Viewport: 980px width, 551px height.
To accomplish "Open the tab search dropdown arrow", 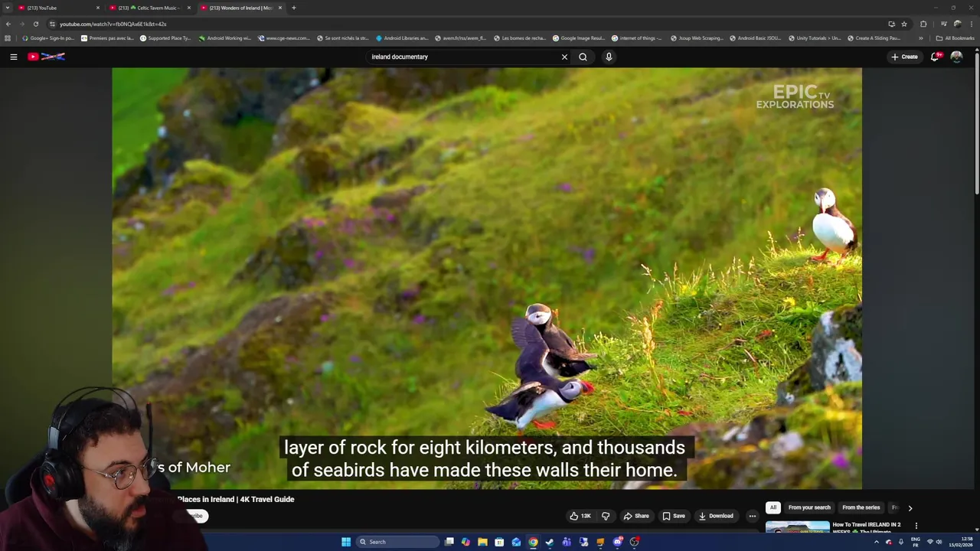I will (7, 8).
